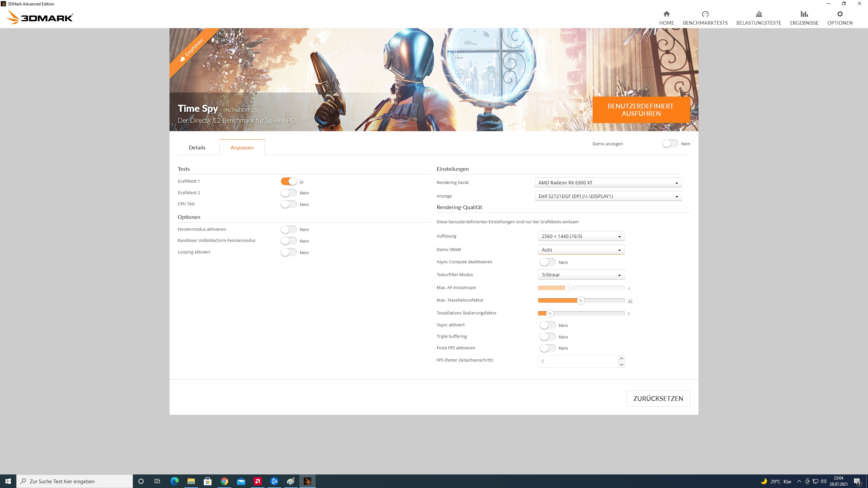Open the Optionen gear icon
The width and height of the screenshot is (868, 488).
[x=840, y=14]
